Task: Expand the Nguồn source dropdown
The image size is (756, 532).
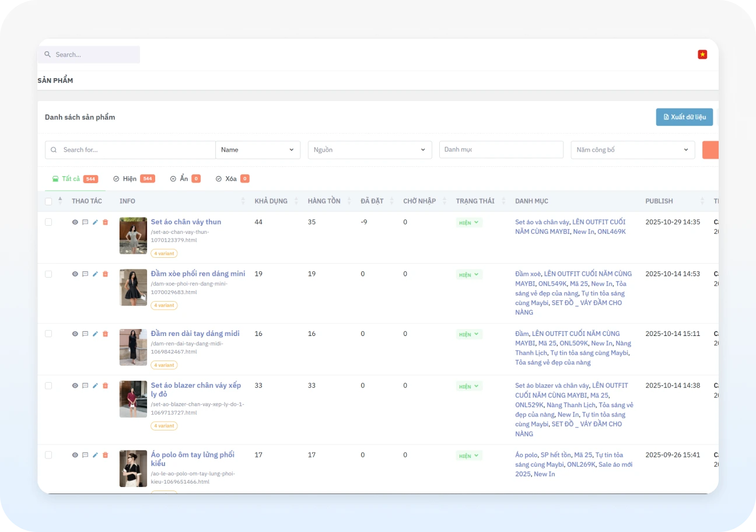Action: (369, 149)
